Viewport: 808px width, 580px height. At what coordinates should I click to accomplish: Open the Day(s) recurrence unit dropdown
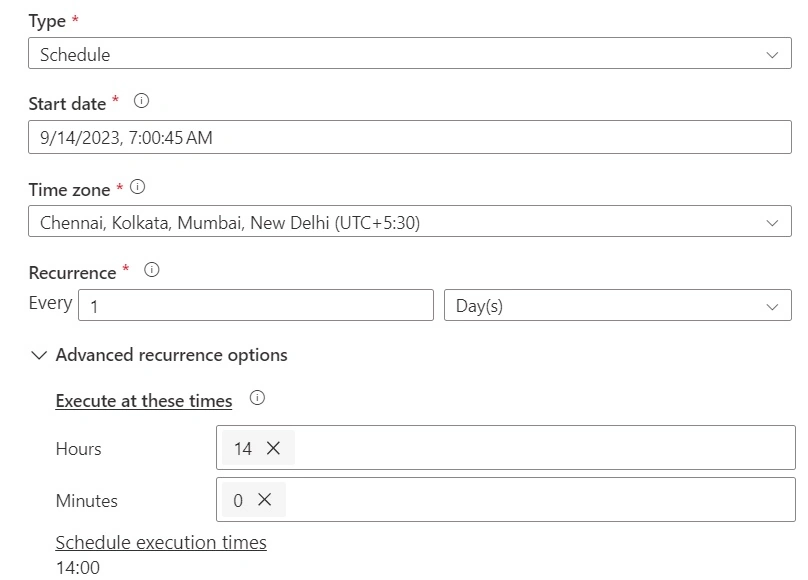tap(617, 305)
